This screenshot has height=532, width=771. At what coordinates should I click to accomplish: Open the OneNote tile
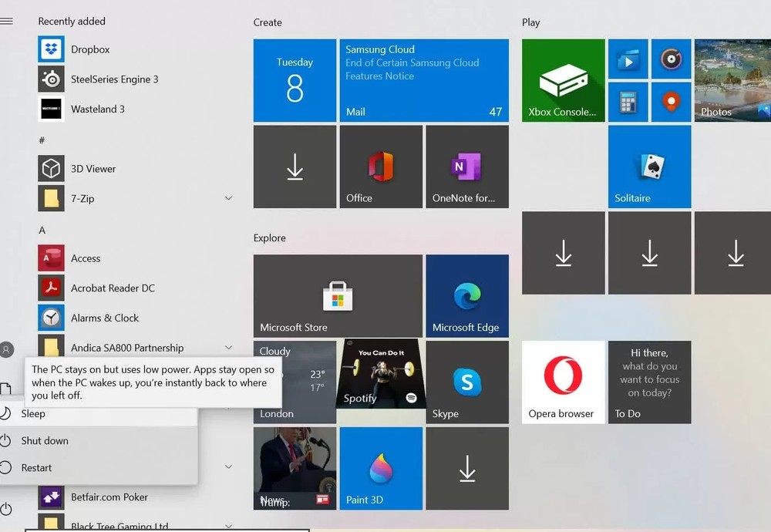point(467,167)
